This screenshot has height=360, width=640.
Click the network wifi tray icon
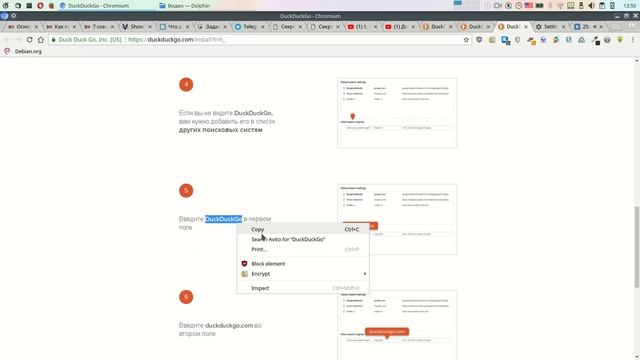[x=560, y=6]
